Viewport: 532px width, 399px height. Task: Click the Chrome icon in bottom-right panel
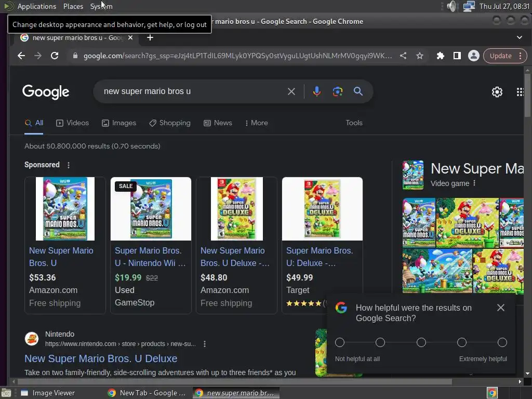point(492,393)
